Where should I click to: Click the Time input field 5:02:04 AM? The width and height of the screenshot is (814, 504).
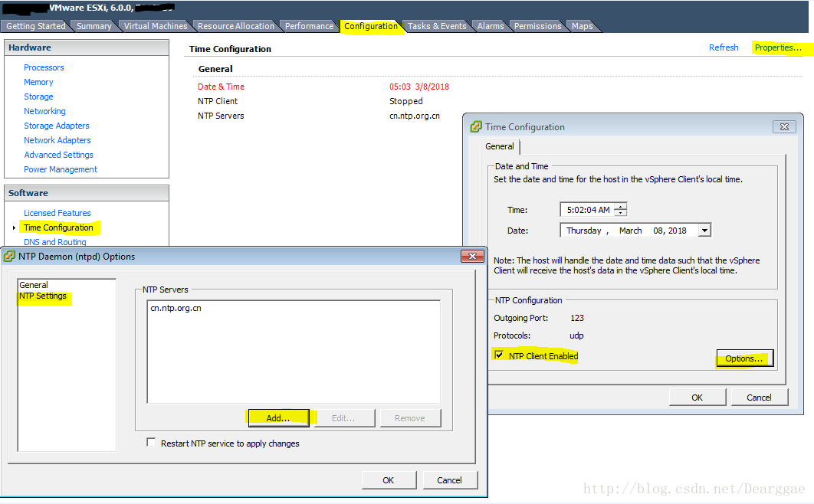pos(588,209)
